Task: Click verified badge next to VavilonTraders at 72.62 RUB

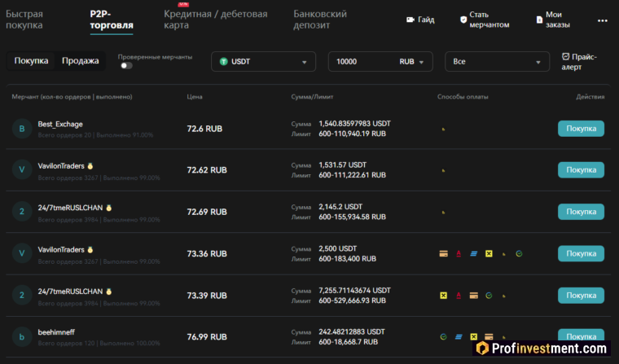Action: point(90,166)
